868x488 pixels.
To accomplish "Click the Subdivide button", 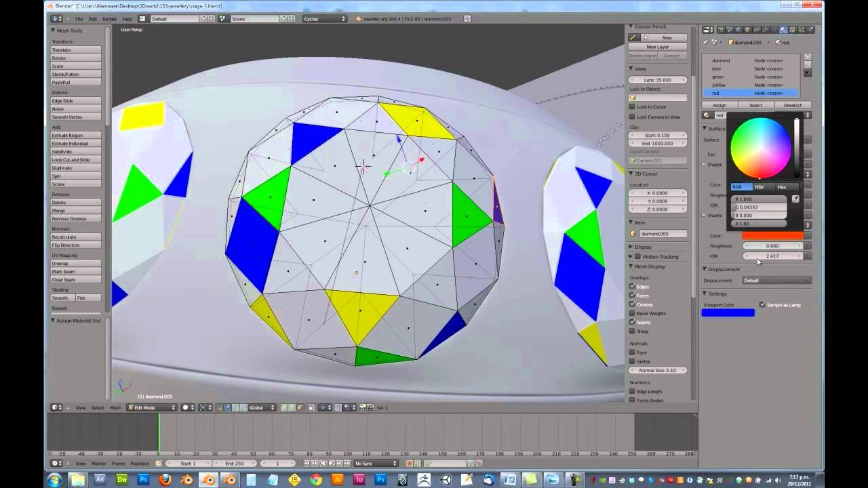I will pyautogui.click(x=76, y=152).
